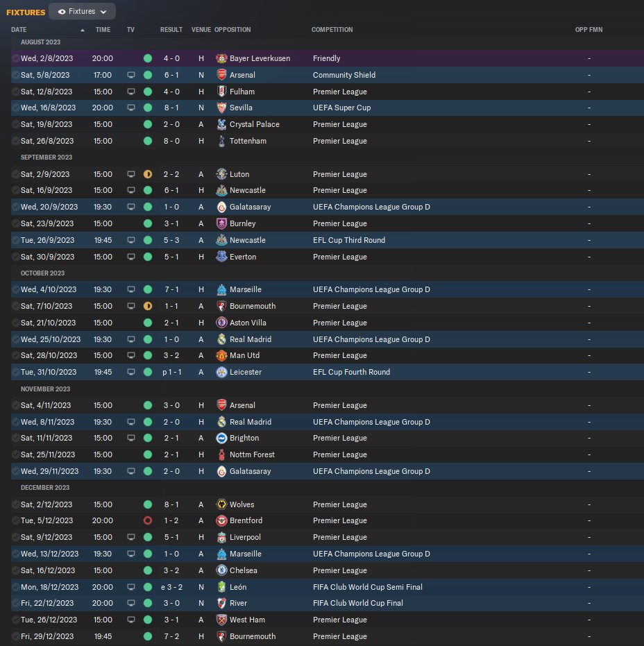The width and height of the screenshot is (644, 646).
Task: Click the Fulham club badge
Action: click(x=221, y=92)
